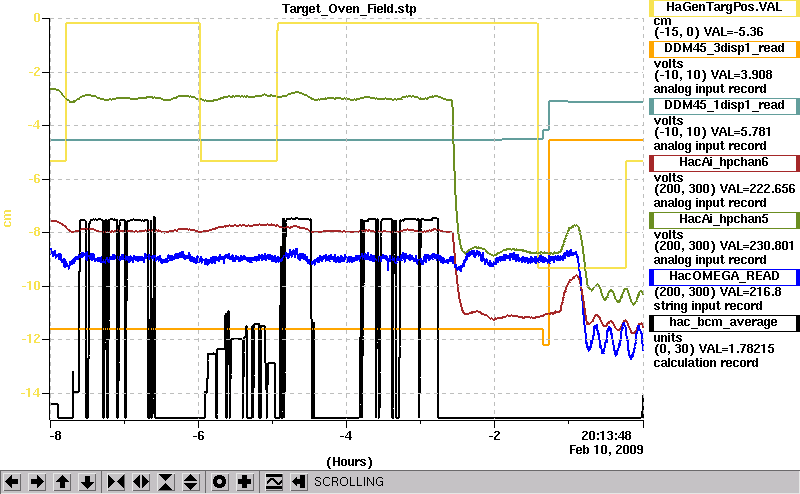Click the SCROLLING status text
Image resolution: width=800 pixels, height=494 pixels.
[348, 482]
